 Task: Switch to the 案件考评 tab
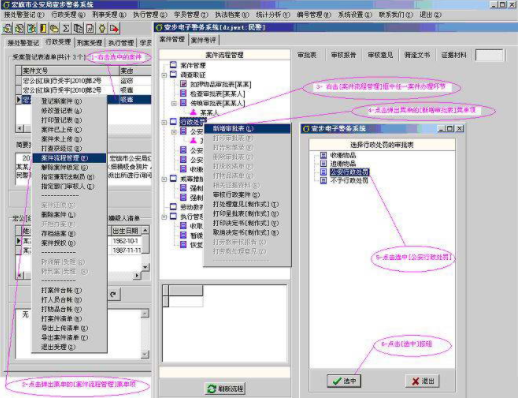[204, 40]
